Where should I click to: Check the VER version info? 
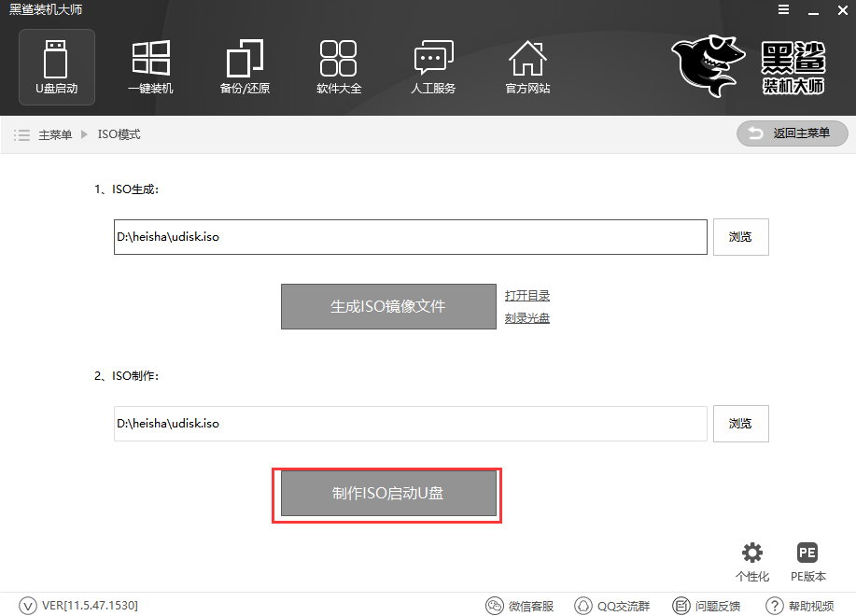coord(78,605)
